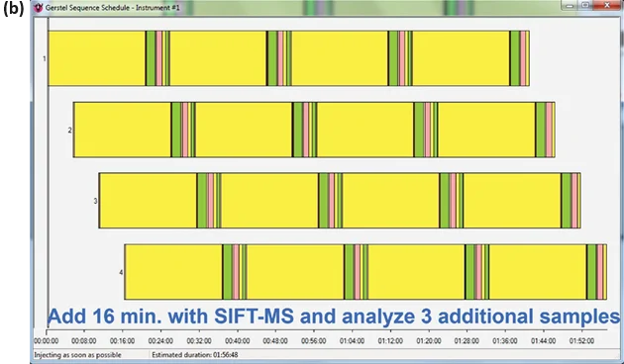Click the 00:40:00 time axis label

coord(238,341)
